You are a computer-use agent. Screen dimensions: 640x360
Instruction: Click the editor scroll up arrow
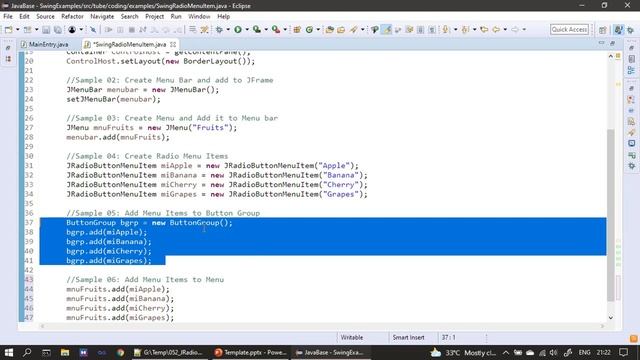coord(611,56)
